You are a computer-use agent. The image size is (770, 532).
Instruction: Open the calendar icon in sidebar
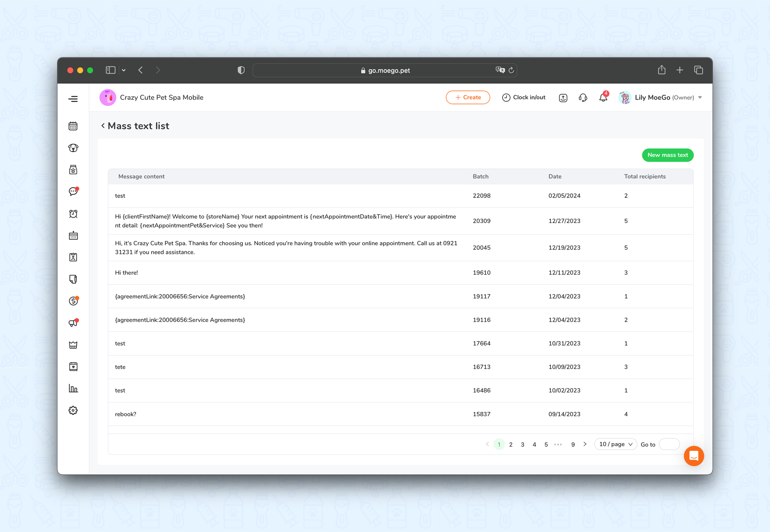(73, 126)
